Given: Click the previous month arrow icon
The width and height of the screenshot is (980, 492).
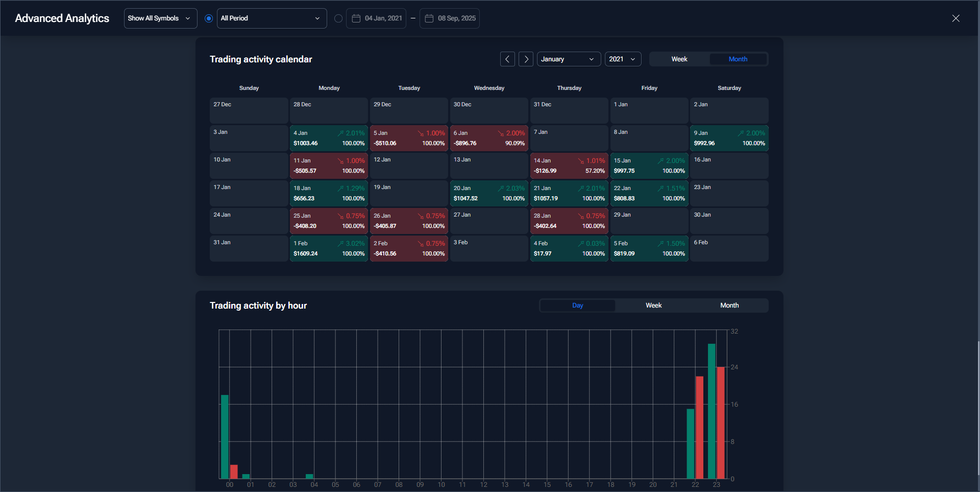Looking at the screenshot, I should click(x=507, y=59).
